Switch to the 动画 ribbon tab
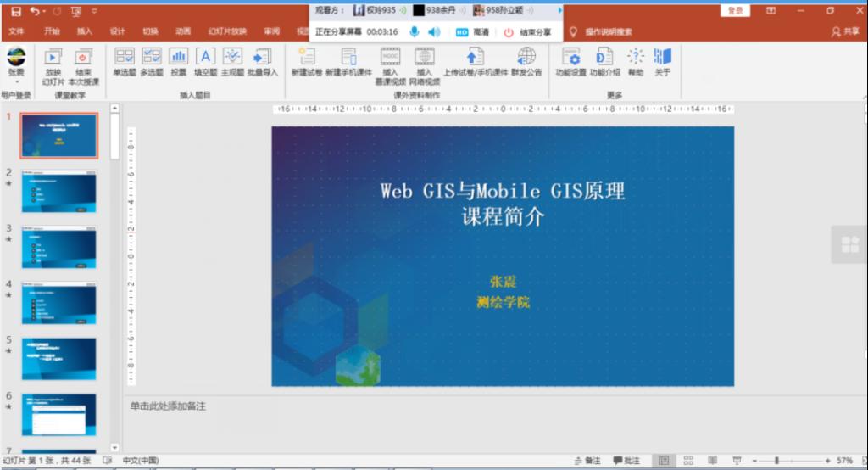868x470 pixels. pos(183,31)
